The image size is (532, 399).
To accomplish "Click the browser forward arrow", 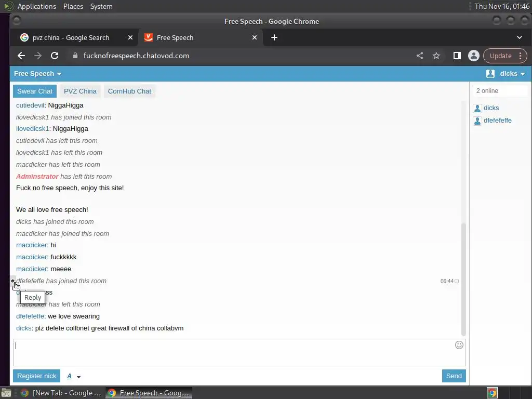I will tap(37, 56).
